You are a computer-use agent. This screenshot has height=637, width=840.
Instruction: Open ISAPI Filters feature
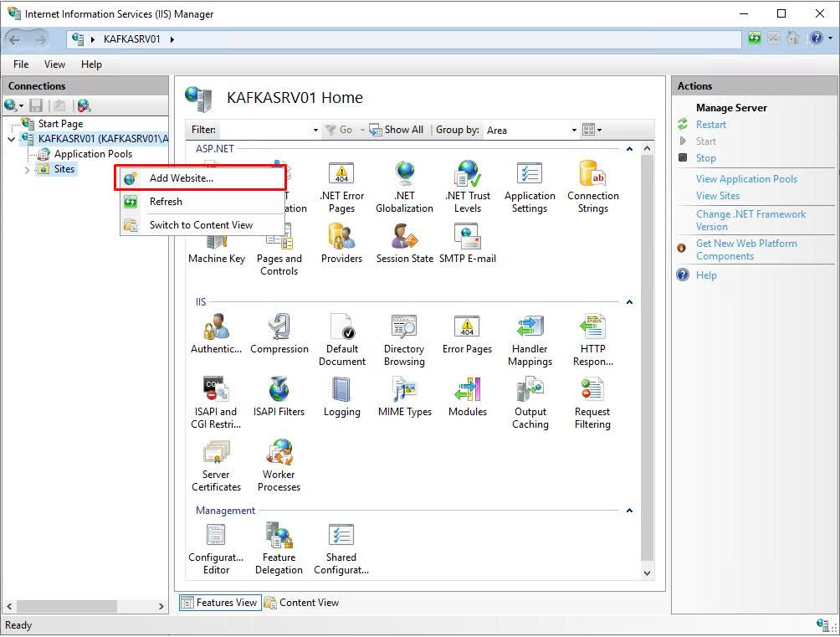pyautogui.click(x=279, y=398)
